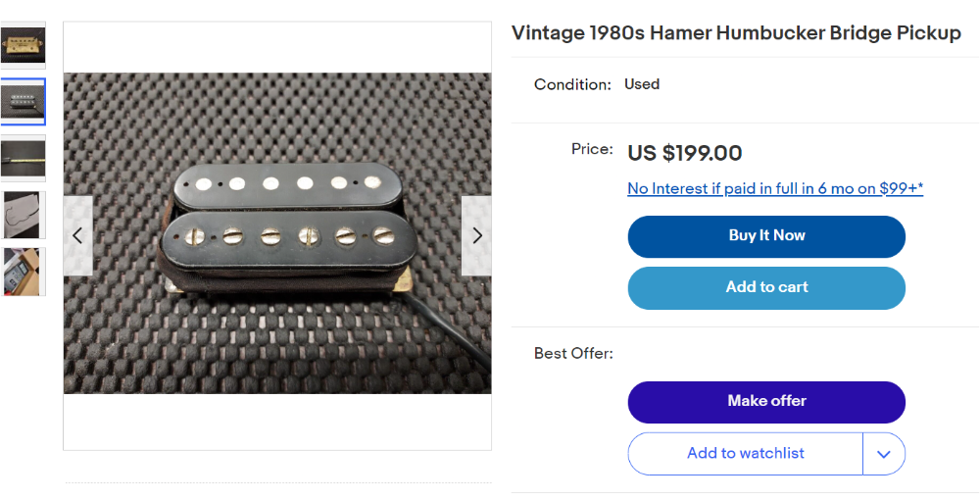Select the highlighted second pickup thumbnail
The width and height of the screenshot is (980, 500).
pos(23,102)
